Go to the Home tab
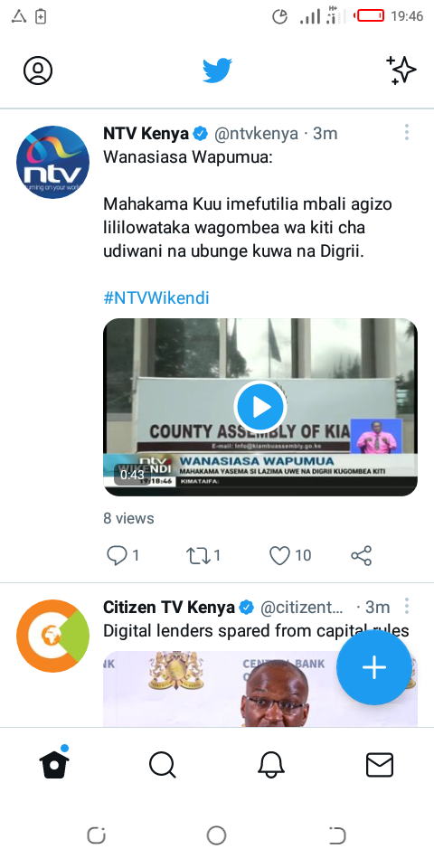The image size is (434, 868). tap(54, 765)
